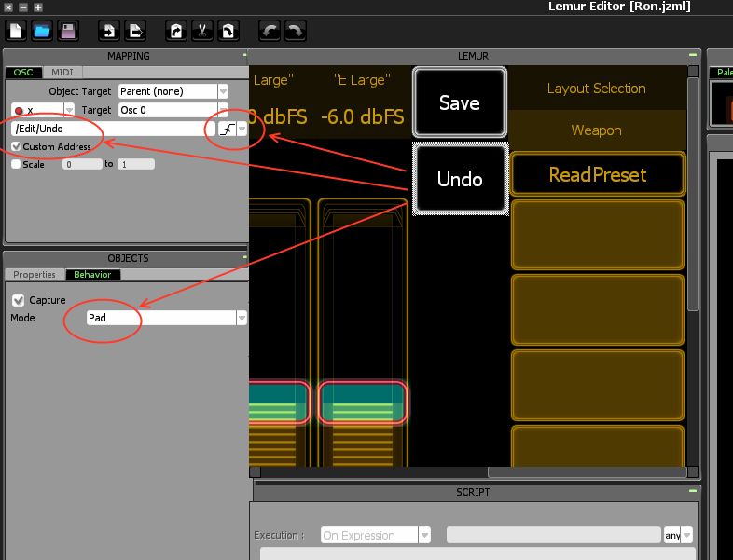Open the Palette tab

(x=722, y=73)
